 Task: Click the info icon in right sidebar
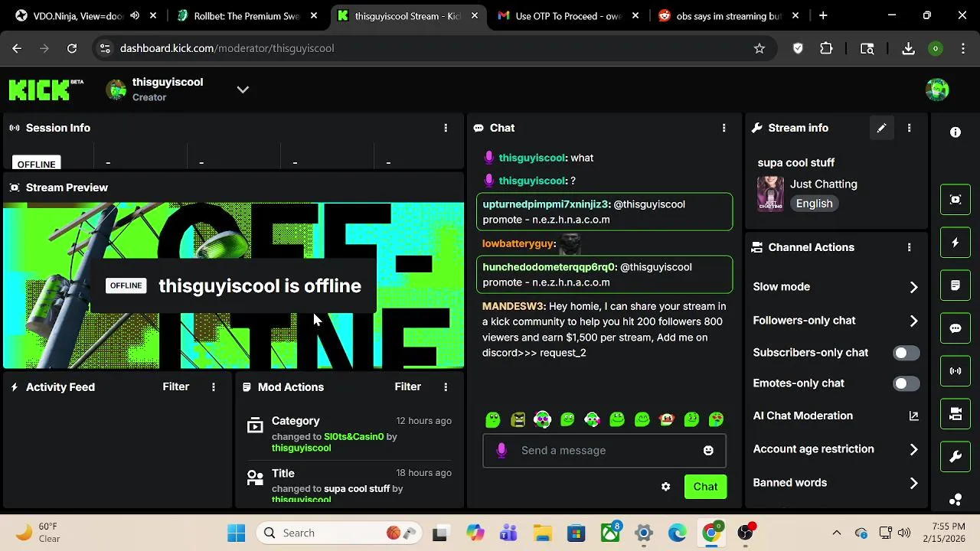pyautogui.click(x=955, y=132)
